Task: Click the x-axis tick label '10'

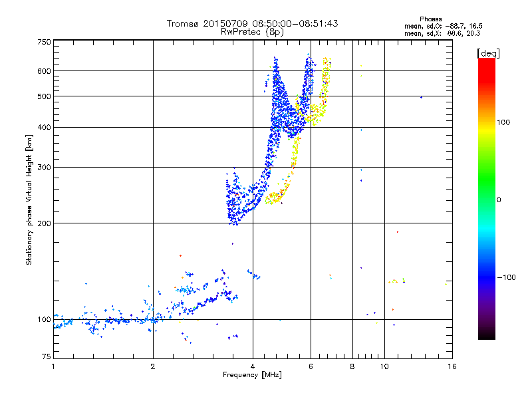Action: [x=384, y=366]
